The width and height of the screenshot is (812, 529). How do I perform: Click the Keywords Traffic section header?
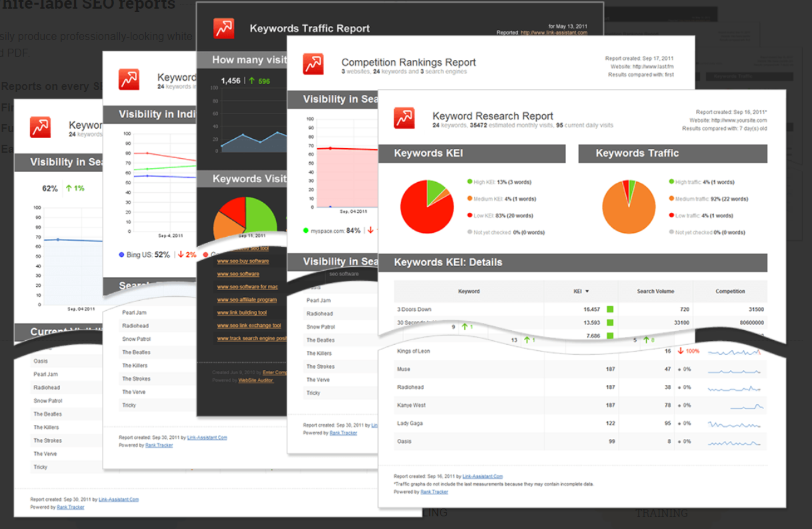click(x=673, y=153)
